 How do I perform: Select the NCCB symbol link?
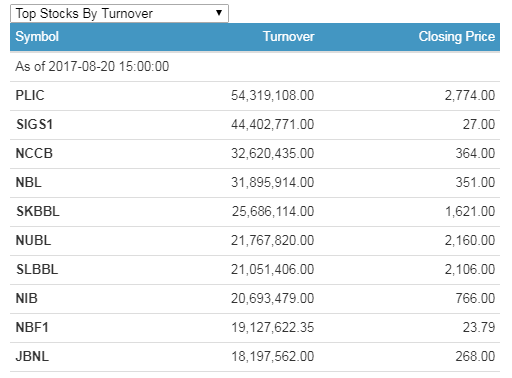[34, 153]
